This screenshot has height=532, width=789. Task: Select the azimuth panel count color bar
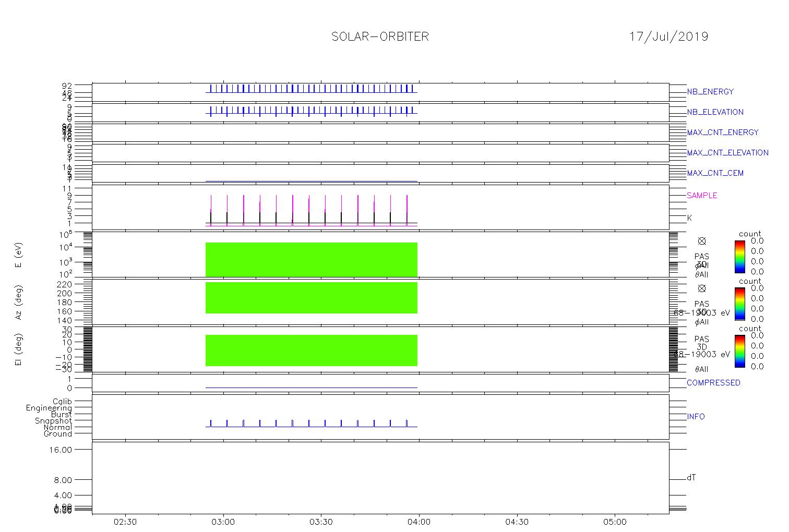(739, 304)
